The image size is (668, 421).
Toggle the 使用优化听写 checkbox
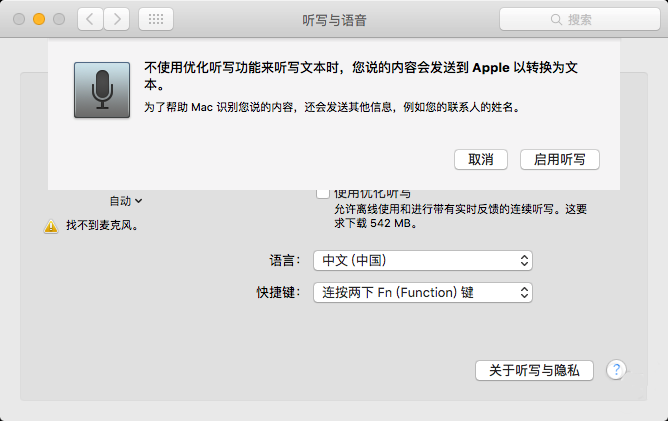[x=323, y=193]
